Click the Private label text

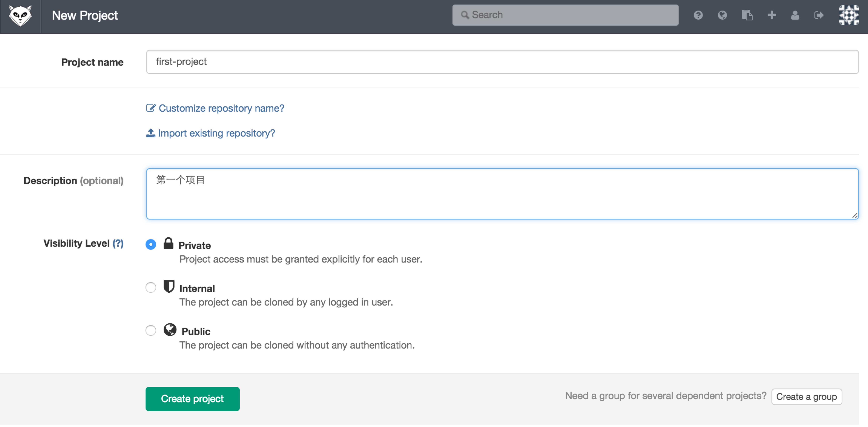point(194,245)
